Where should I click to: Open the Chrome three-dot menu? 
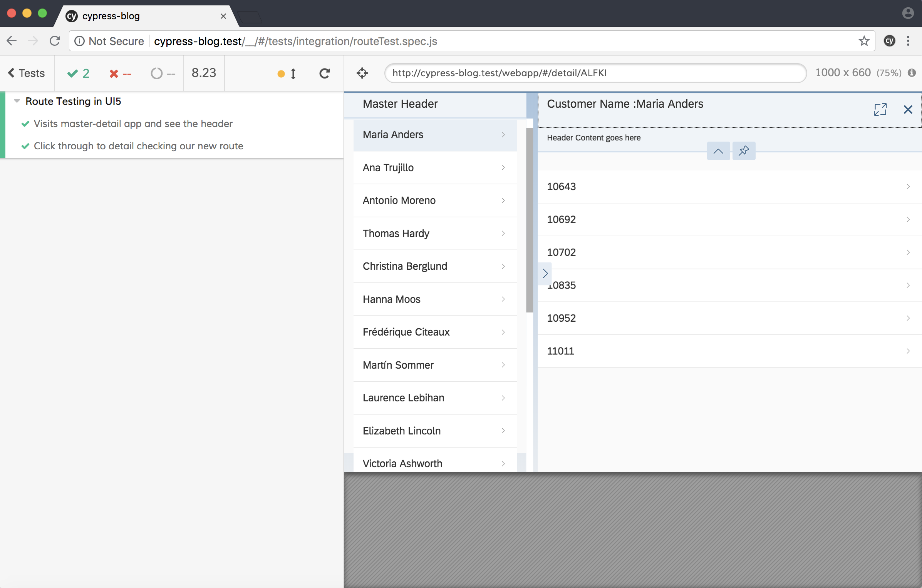[x=908, y=41]
